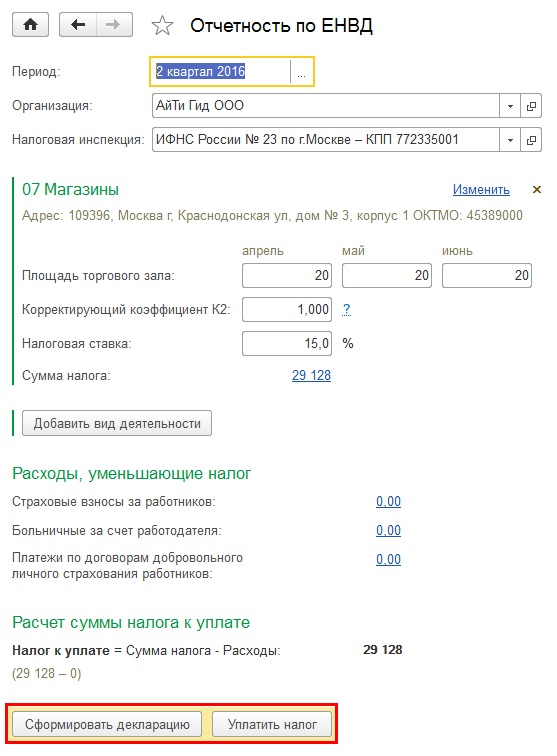Screen dimensions: 557x756
Task: Click the Уплатить налог button
Action: (x=272, y=724)
